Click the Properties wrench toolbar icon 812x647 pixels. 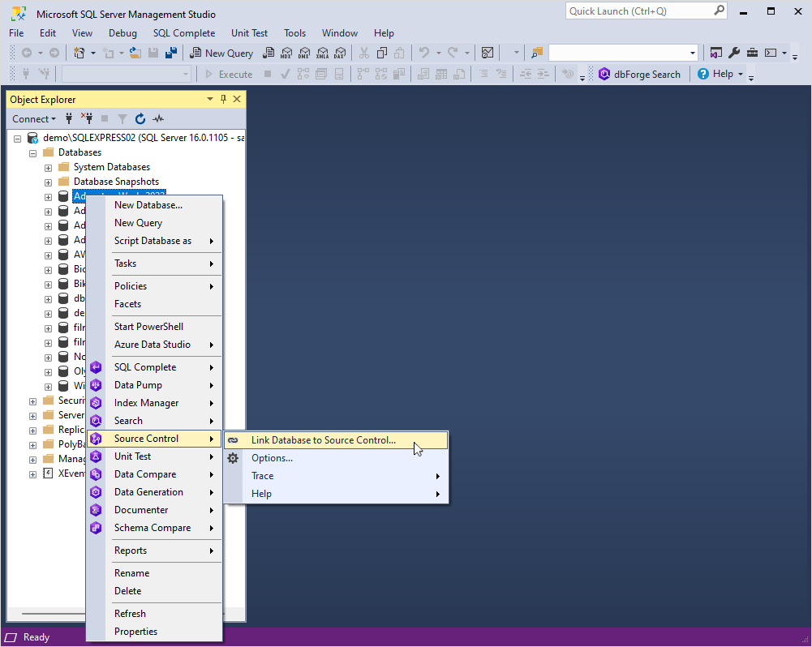(734, 53)
